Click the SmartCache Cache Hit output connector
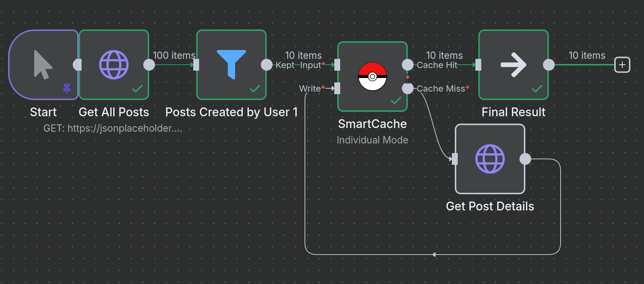 pyautogui.click(x=408, y=65)
